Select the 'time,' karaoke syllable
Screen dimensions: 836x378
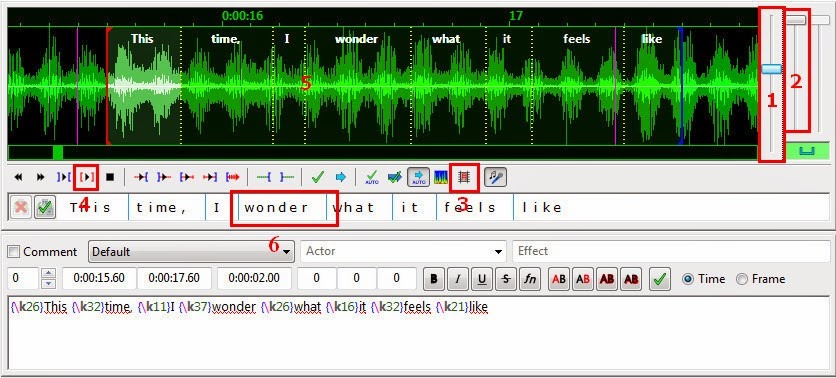pyautogui.click(x=162, y=207)
